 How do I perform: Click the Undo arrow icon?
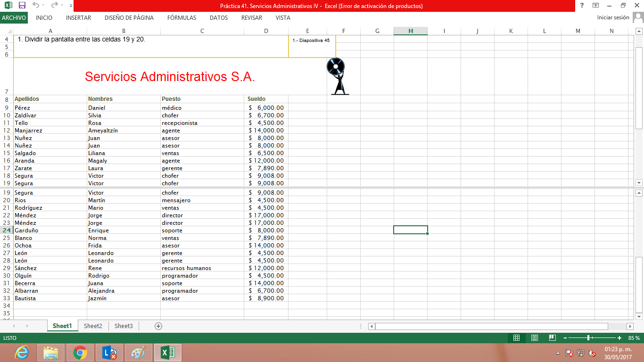(36, 5)
